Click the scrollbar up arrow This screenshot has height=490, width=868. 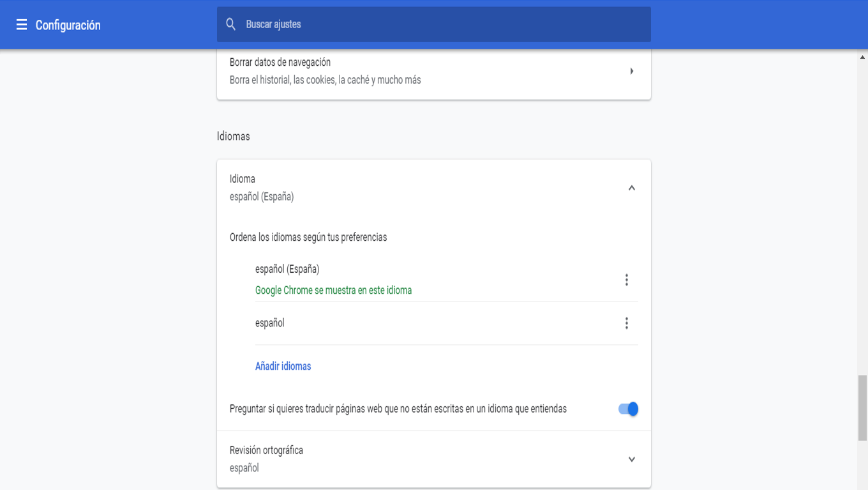click(x=862, y=57)
